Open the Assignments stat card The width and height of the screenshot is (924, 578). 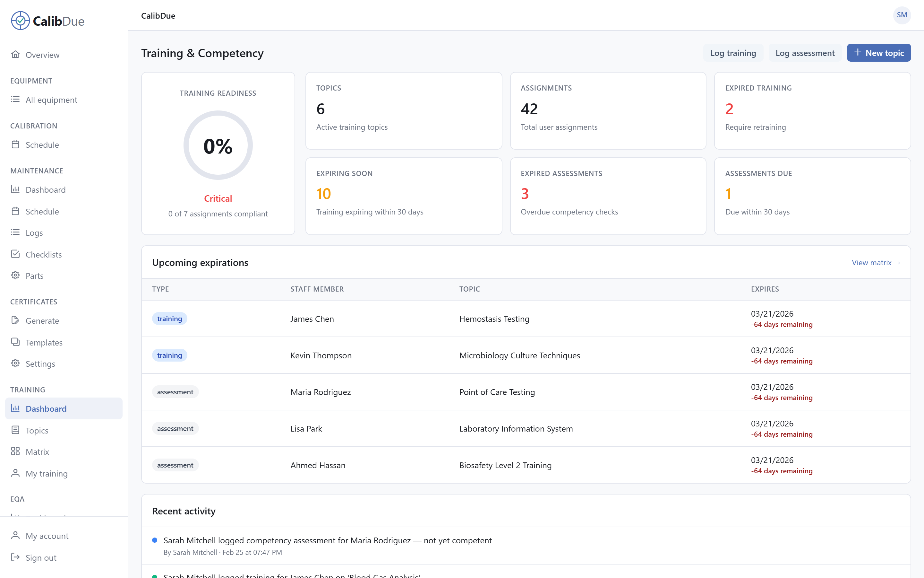pos(608,111)
